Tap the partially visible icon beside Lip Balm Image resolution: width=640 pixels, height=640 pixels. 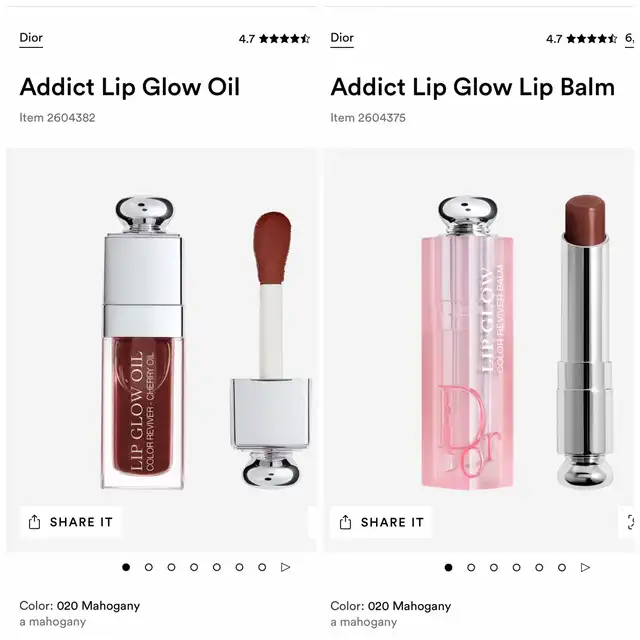(630, 522)
